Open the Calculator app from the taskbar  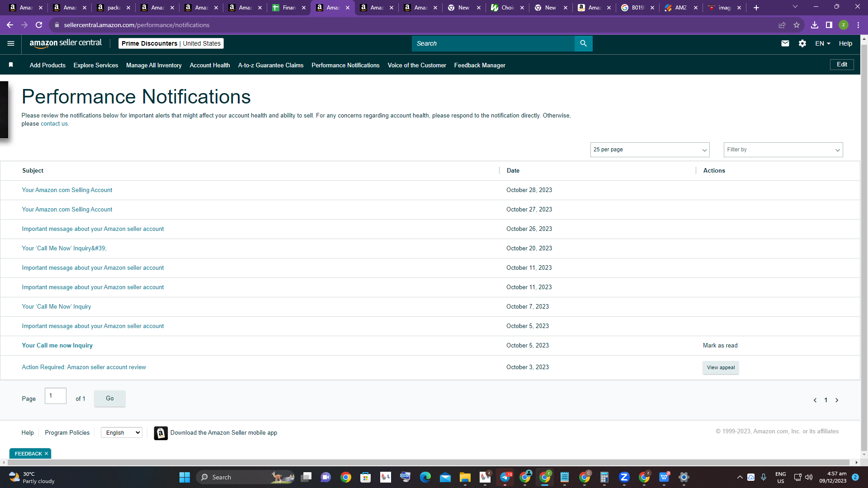click(x=604, y=477)
